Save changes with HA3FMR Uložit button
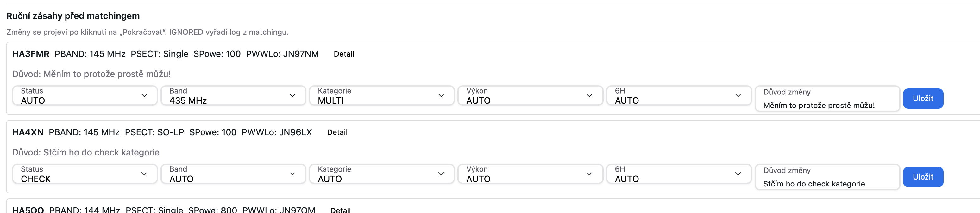 (x=923, y=98)
